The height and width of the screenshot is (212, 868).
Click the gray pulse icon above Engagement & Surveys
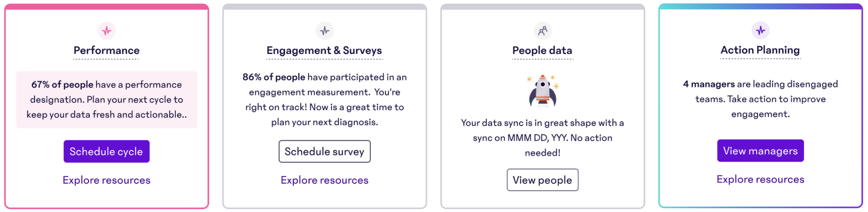325,30
